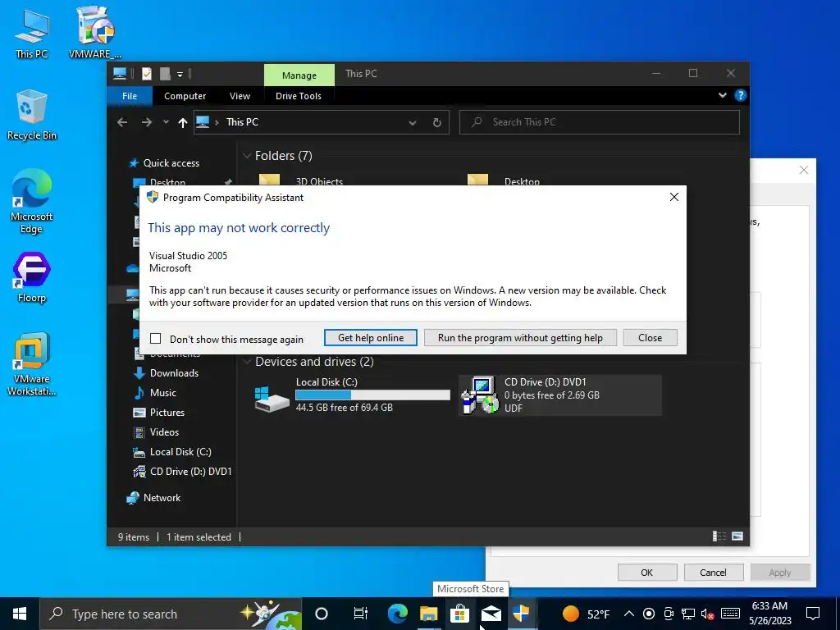The height and width of the screenshot is (630, 840).
Task: Open Cortana from taskbar
Action: tap(322, 614)
